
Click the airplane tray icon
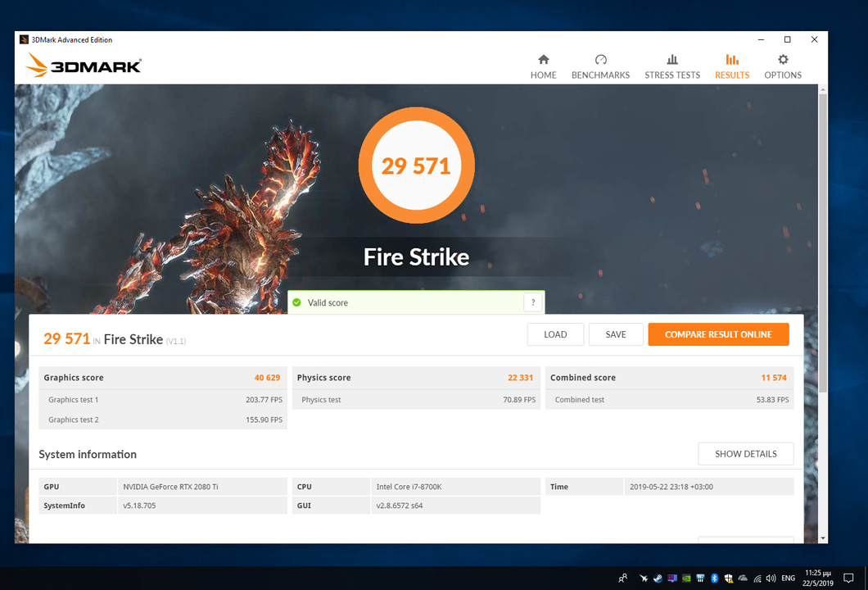pyautogui.click(x=644, y=579)
